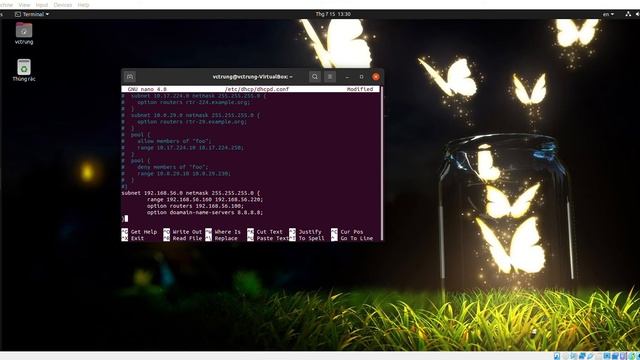Open the Terminal app menu in top bar
640x360 pixels.
click(x=32, y=14)
